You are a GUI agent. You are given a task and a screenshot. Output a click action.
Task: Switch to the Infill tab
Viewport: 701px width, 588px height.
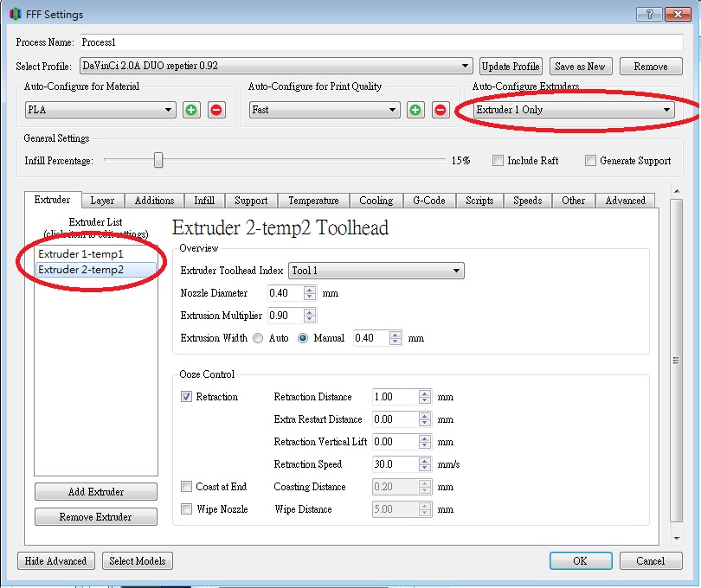pos(204,201)
